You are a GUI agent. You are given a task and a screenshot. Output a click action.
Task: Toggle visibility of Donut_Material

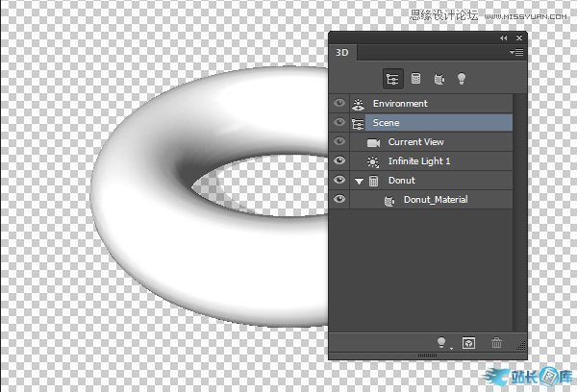[339, 200]
